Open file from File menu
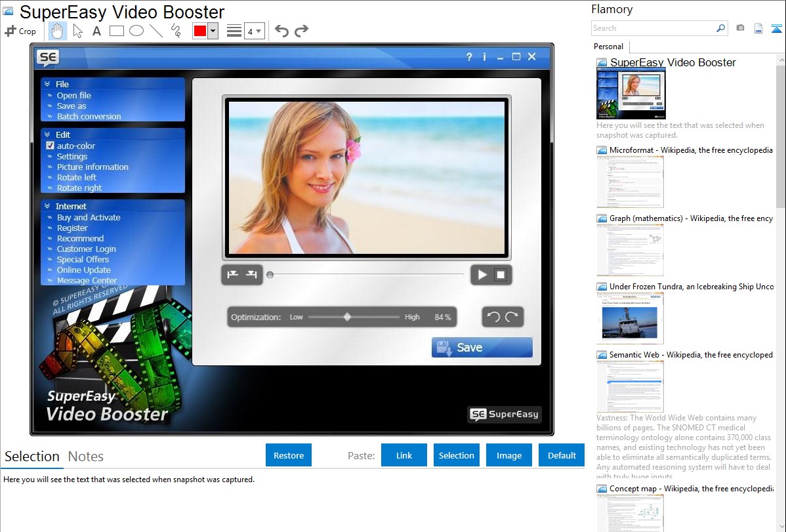The image size is (786, 532). 73,95
